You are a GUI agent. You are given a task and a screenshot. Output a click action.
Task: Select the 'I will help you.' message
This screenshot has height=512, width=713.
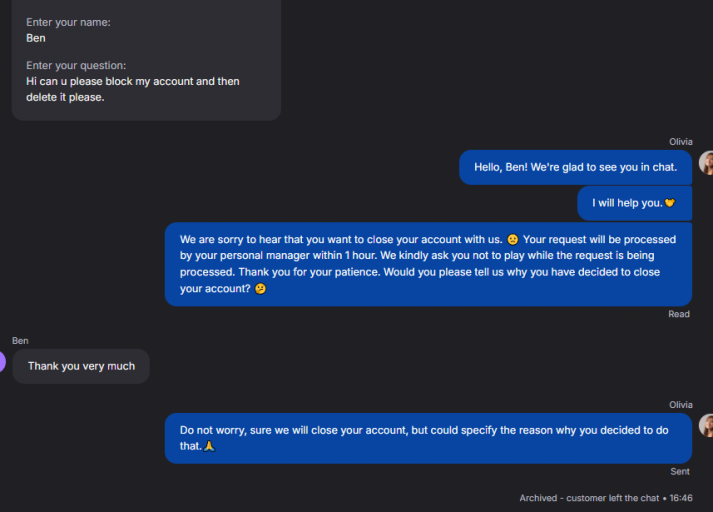pos(634,203)
